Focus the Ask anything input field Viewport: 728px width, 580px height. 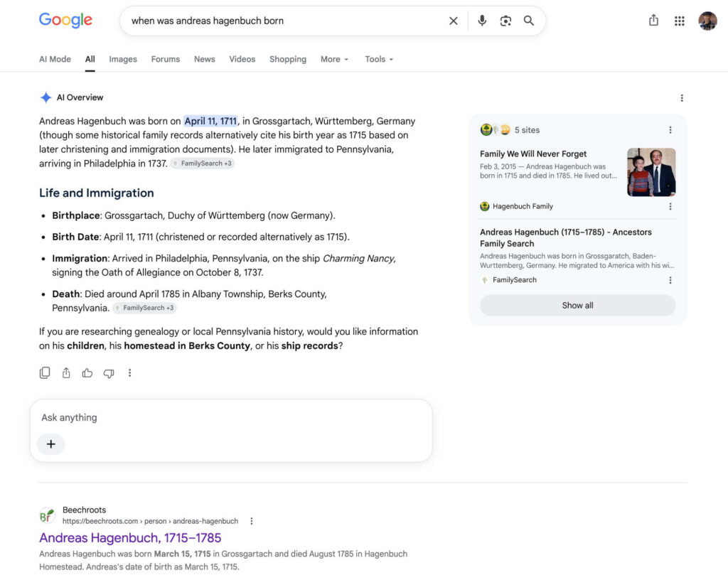231,418
